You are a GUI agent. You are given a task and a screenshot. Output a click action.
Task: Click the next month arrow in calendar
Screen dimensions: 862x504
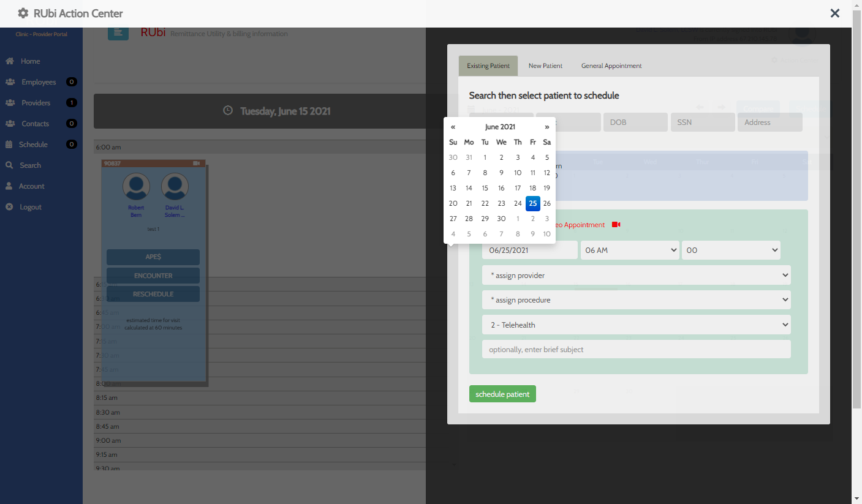click(x=547, y=127)
